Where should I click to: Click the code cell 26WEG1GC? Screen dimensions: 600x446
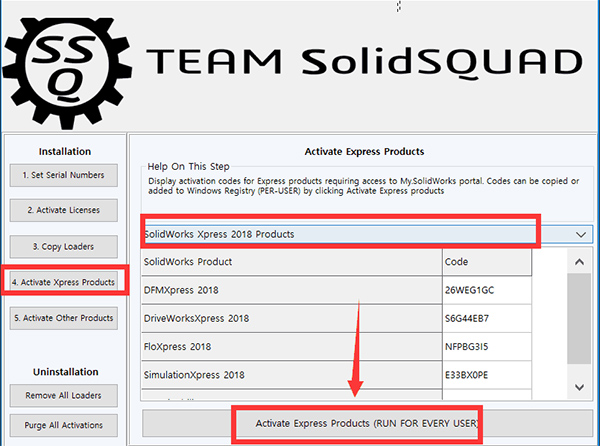(x=486, y=290)
